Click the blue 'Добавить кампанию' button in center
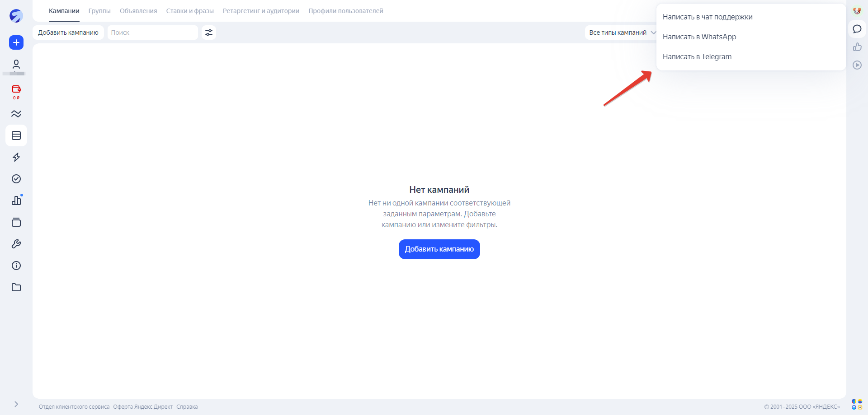 click(x=439, y=249)
